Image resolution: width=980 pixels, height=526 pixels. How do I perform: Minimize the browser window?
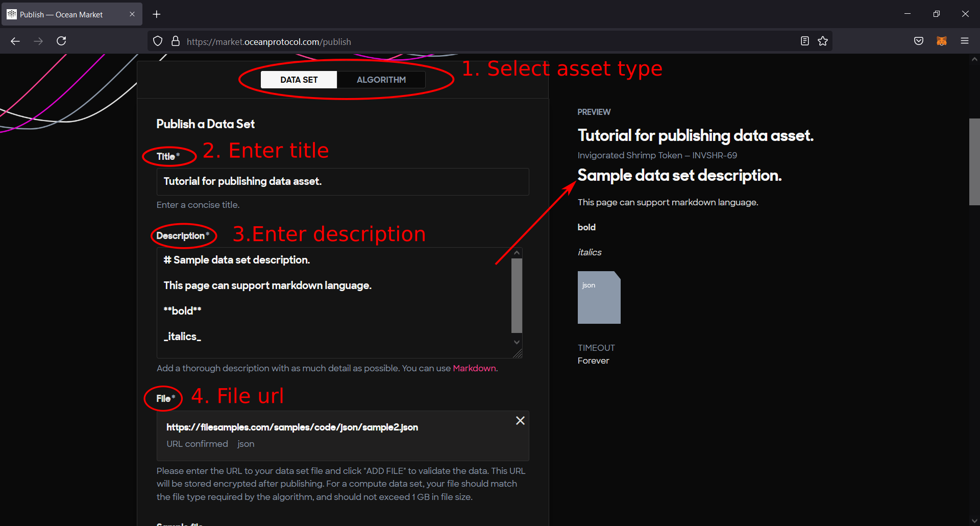click(908, 14)
